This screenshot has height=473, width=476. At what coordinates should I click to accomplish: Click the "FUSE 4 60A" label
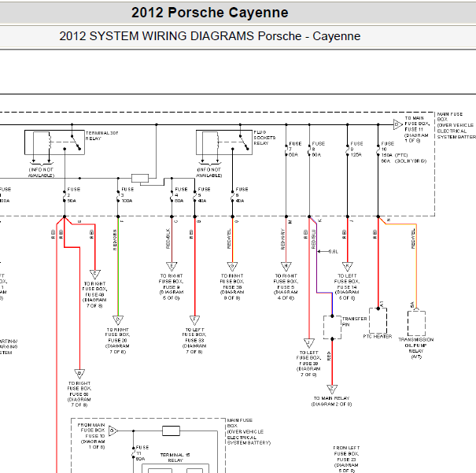pyautogui.click(x=181, y=195)
